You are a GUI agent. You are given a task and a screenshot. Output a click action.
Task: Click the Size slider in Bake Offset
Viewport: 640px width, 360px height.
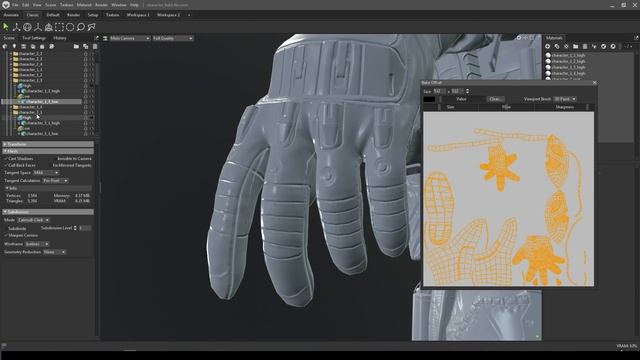click(451, 107)
